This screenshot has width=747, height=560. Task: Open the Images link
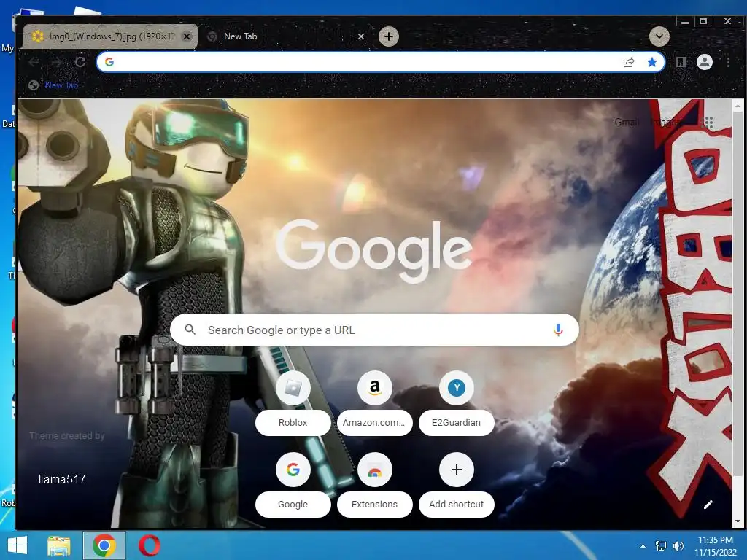(665, 122)
